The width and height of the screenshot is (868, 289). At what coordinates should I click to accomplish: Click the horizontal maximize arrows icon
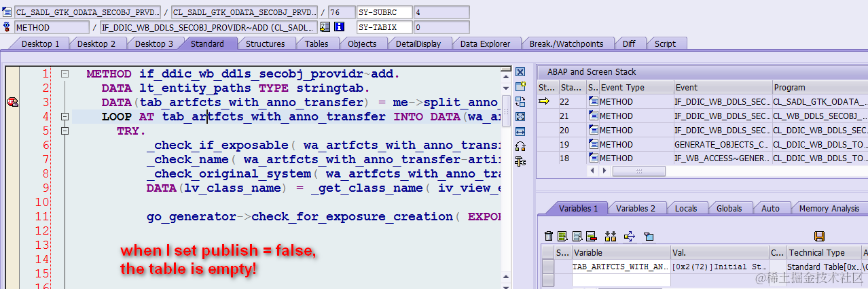(520, 131)
